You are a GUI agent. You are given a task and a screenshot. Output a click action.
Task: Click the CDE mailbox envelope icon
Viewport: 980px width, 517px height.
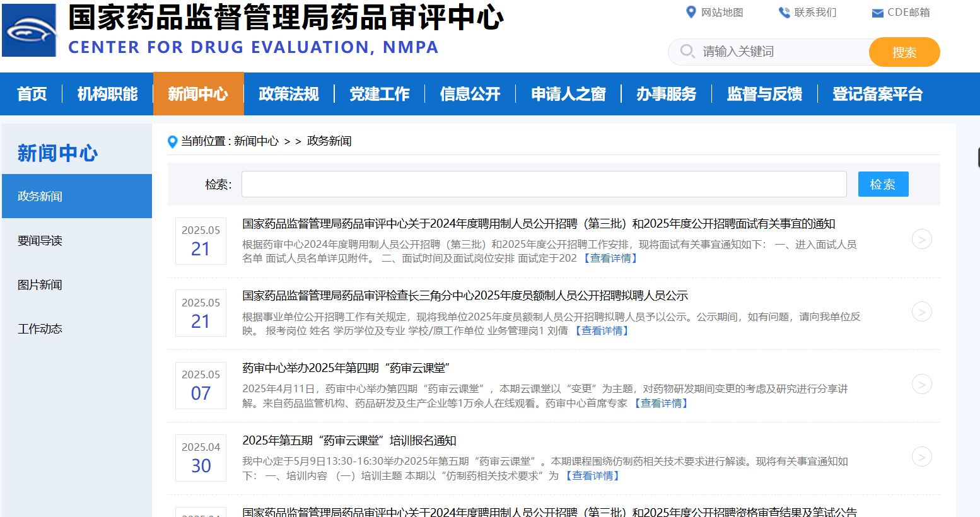pos(877,13)
